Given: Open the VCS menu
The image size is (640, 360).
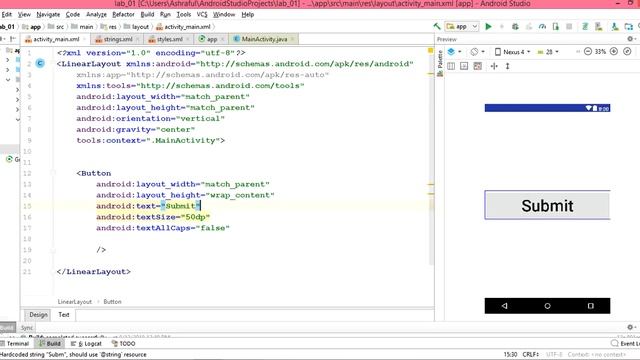Looking at the screenshot, I should coord(202,14).
